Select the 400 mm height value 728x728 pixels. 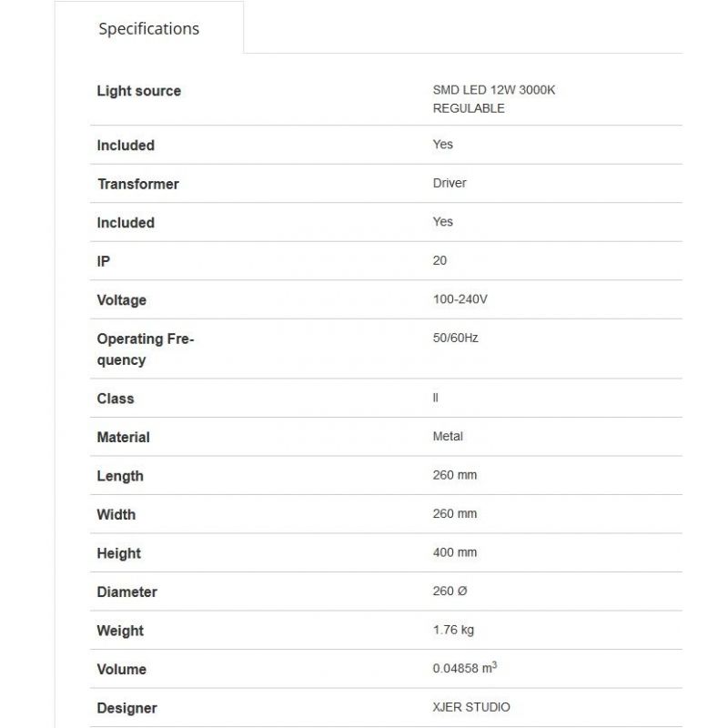455,552
